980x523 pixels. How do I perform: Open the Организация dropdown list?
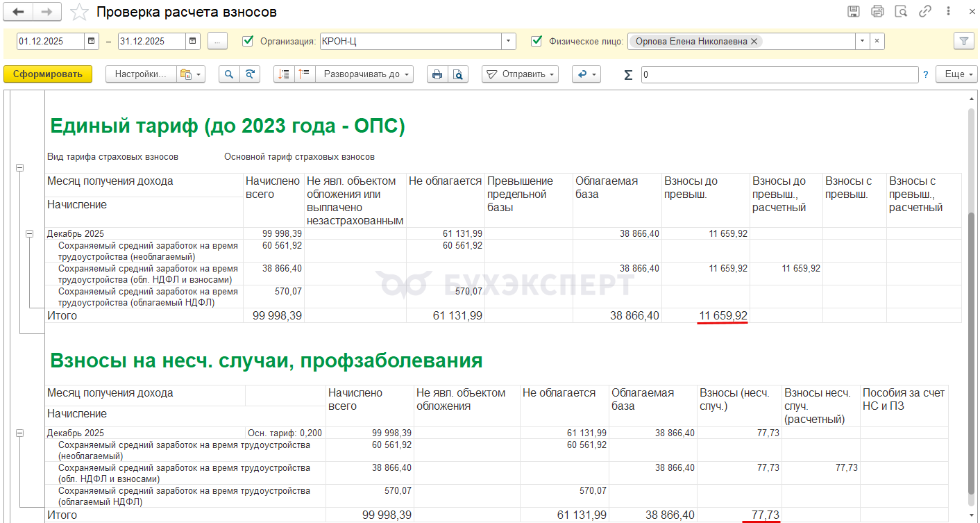pos(509,41)
